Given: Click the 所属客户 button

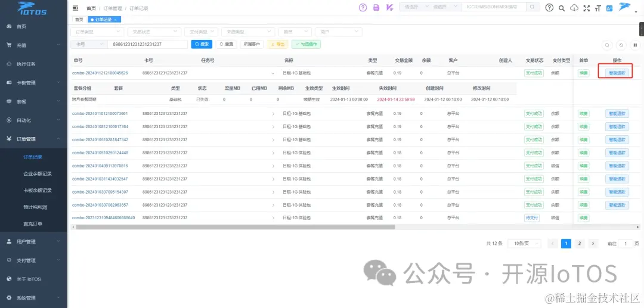Looking at the screenshot, I should 252,44.
